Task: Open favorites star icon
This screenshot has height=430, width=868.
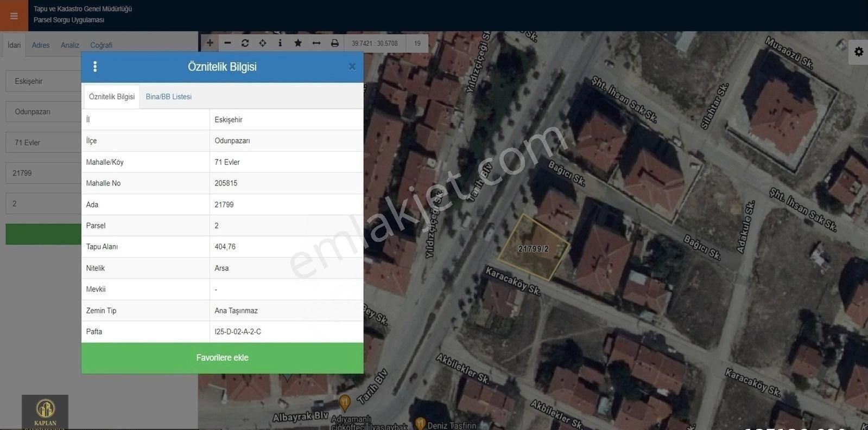Action: coord(298,43)
